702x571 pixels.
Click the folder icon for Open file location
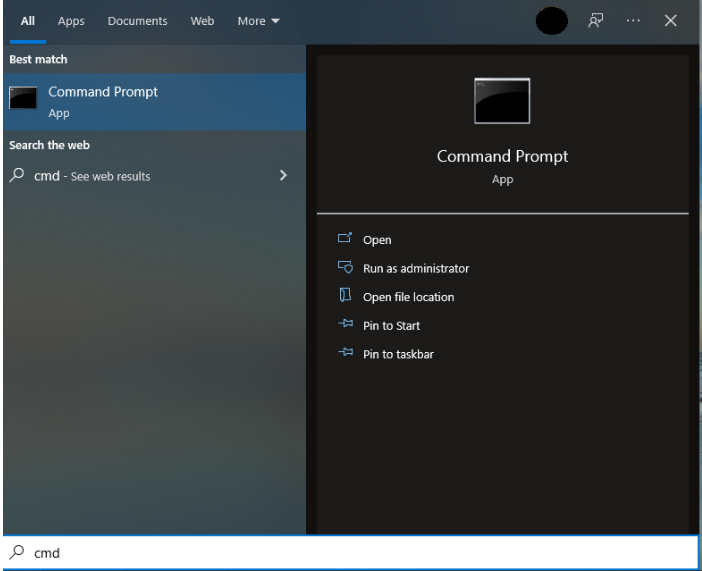(345, 295)
